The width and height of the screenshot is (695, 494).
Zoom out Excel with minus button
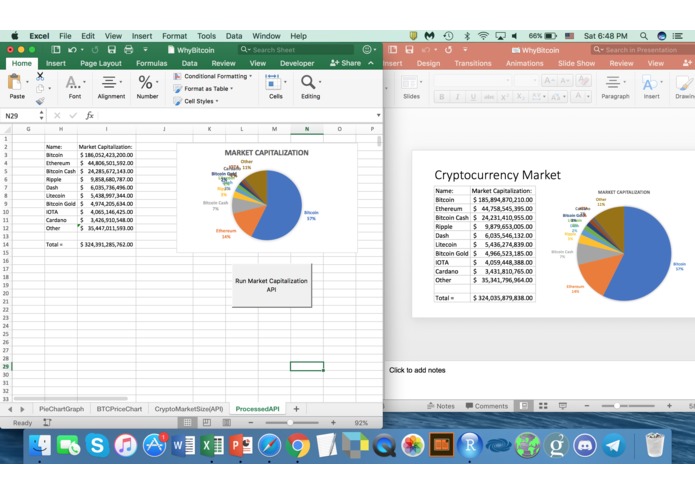251,423
